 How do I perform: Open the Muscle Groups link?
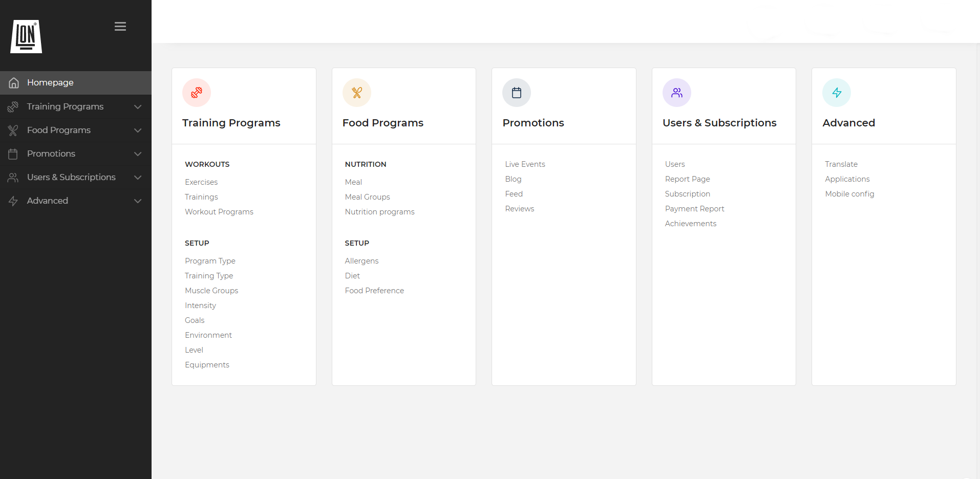(x=211, y=291)
